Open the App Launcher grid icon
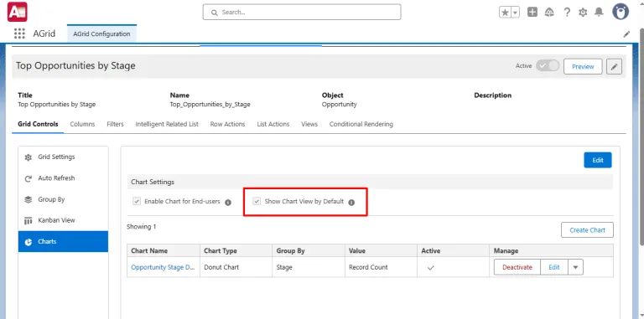 pyautogui.click(x=19, y=33)
